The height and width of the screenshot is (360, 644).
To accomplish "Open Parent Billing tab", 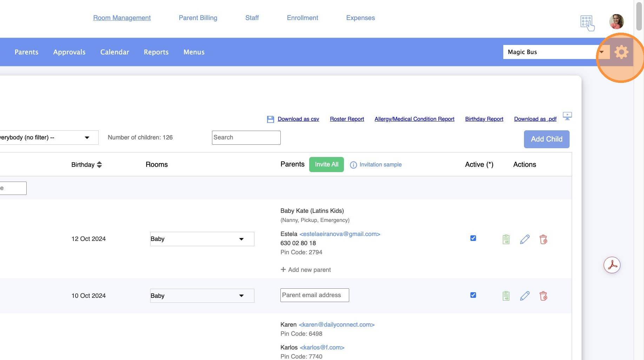I will click(x=198, y=18).
